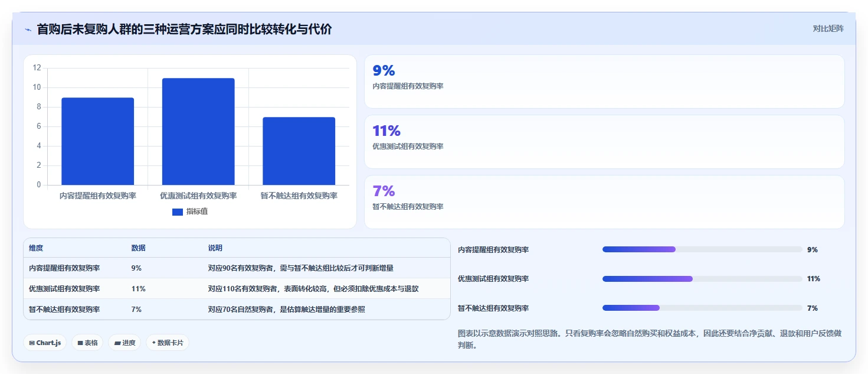Click progress label 内容提醒组有效复购率
The image size is (868, 374).
493,250
